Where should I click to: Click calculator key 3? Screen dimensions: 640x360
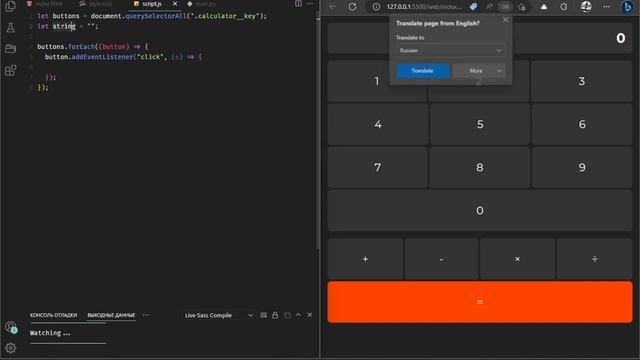tap(582, 81)
